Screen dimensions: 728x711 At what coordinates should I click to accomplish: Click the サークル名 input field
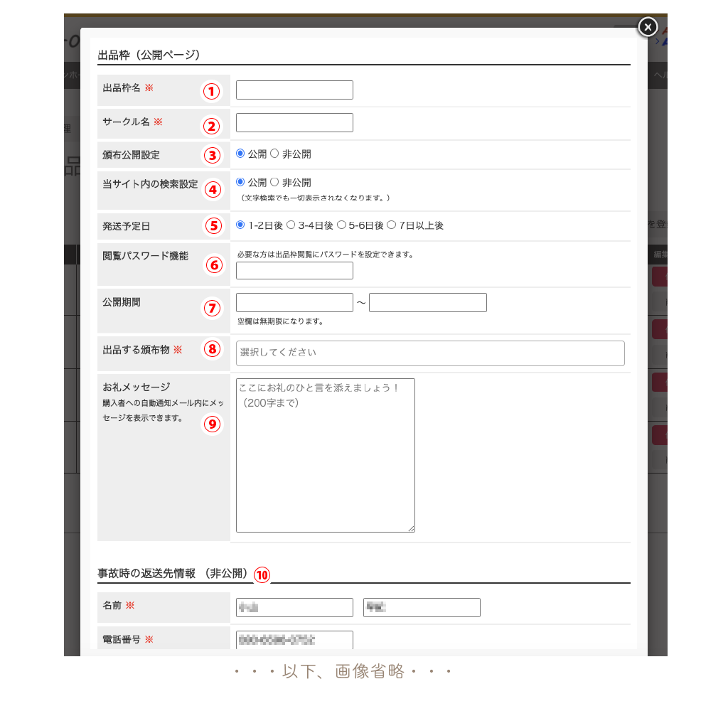point(294,122)
